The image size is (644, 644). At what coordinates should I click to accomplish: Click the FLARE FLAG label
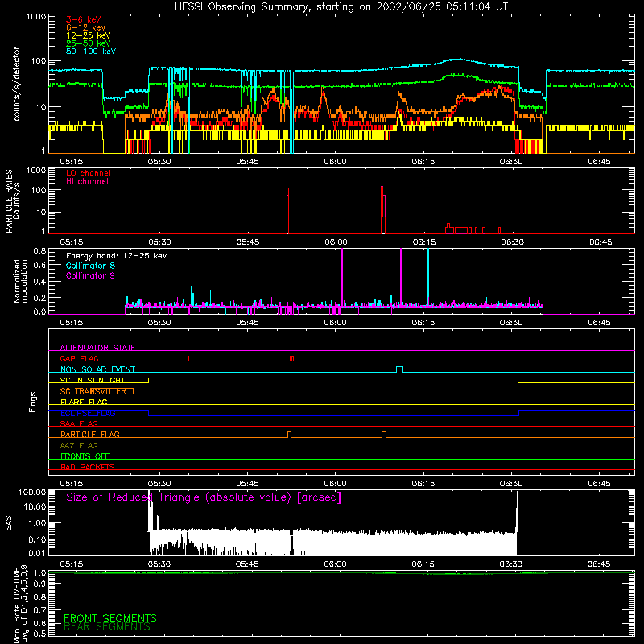(x=84, y=402)
